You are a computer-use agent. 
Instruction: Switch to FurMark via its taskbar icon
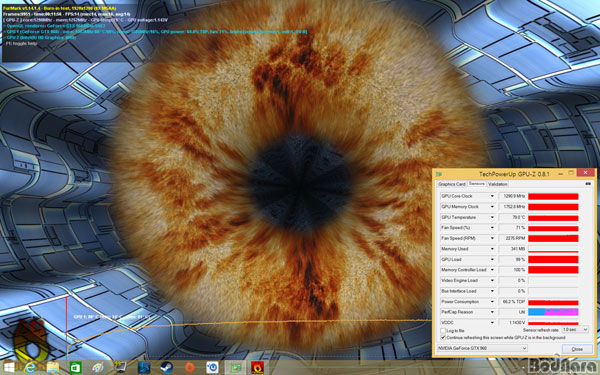[257, 368]
